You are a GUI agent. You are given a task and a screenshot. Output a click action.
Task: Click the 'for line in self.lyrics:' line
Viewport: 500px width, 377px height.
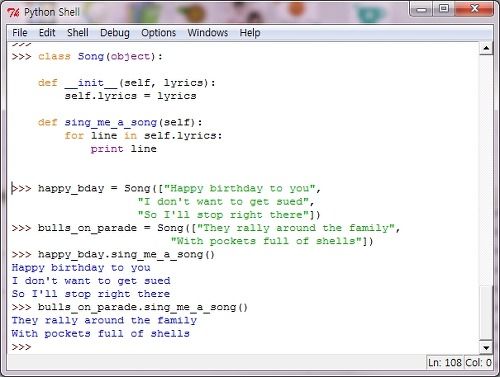tap(143, 136)
